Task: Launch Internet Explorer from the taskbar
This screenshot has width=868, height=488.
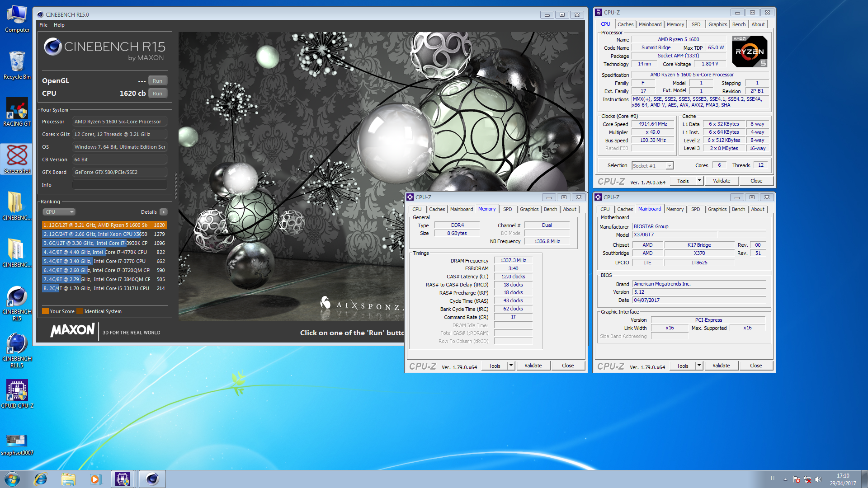Action: tap(41, 479)
